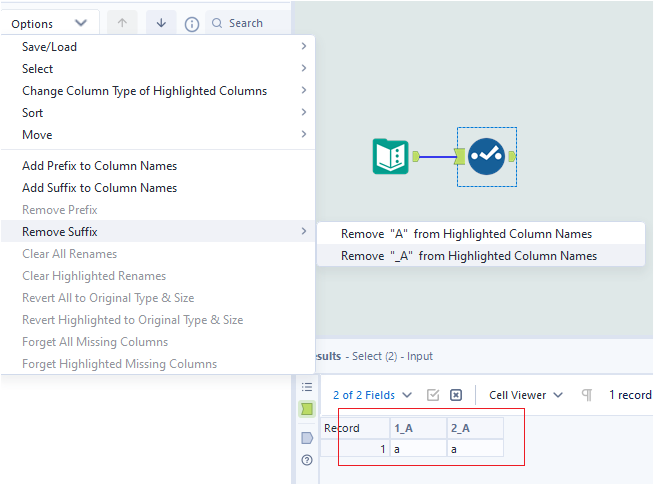The height and width of the screenshot is (485, 654).
Task: Open the 2 of 2 Fields dropdown
Action: pyautogui.click(x=372, y=395)
